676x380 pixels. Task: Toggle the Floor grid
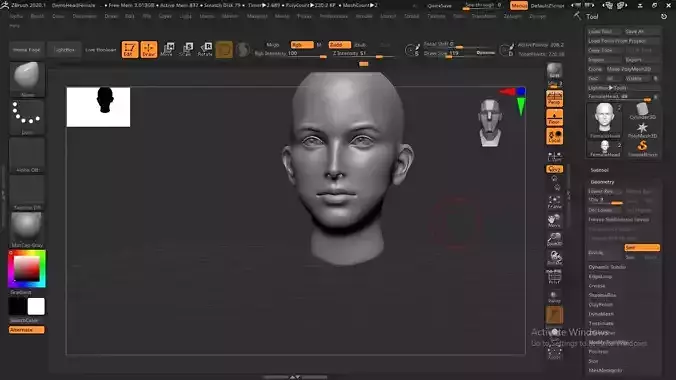pos(554,117)
